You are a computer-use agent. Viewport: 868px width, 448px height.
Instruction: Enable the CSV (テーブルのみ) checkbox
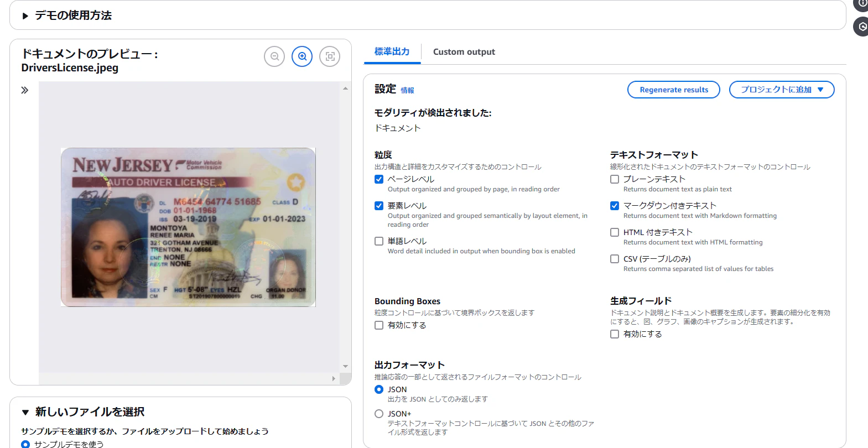pos(615,259)
